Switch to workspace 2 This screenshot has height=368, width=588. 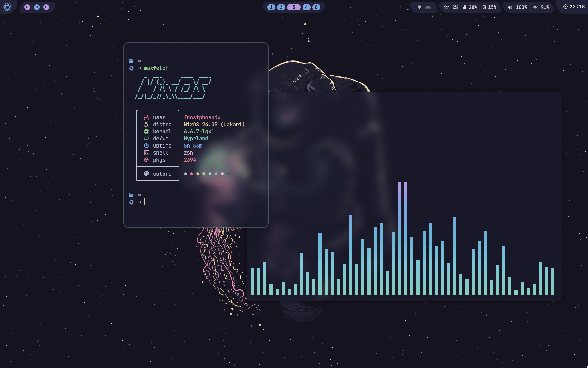[281, 7]
